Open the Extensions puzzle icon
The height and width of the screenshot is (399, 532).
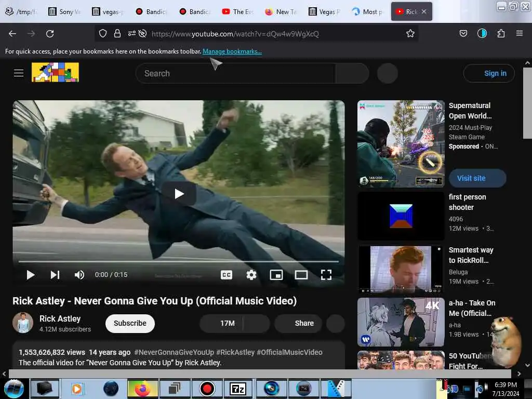[x=501, y=33]
